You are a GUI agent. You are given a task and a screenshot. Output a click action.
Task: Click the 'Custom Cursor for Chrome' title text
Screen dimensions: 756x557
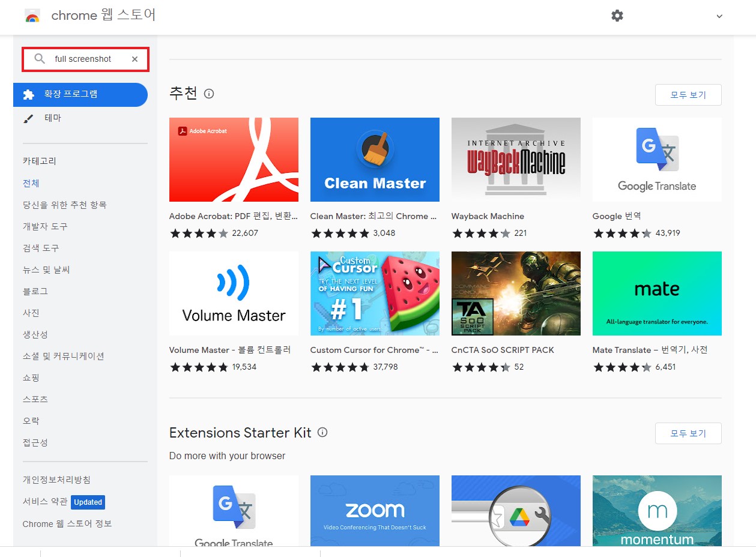375,350
